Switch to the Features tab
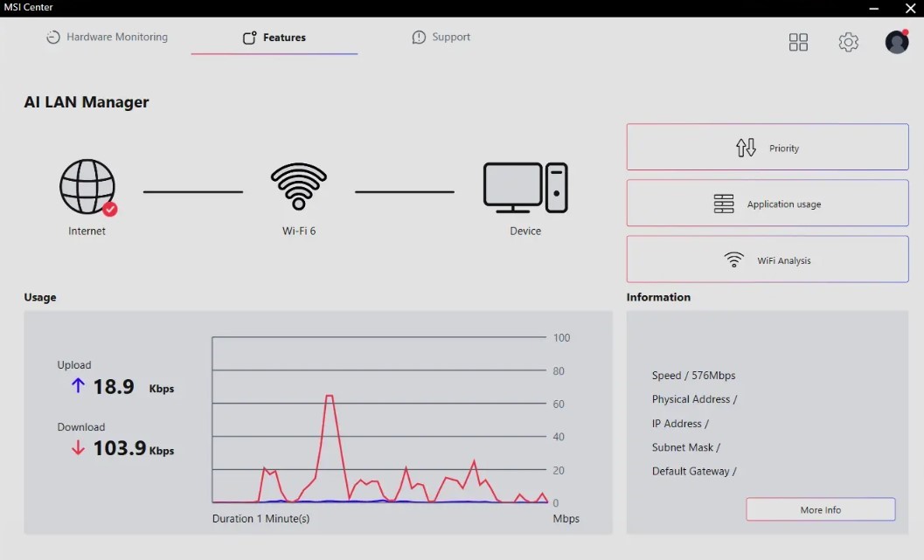Screen dimensions: 924x560 274,38
